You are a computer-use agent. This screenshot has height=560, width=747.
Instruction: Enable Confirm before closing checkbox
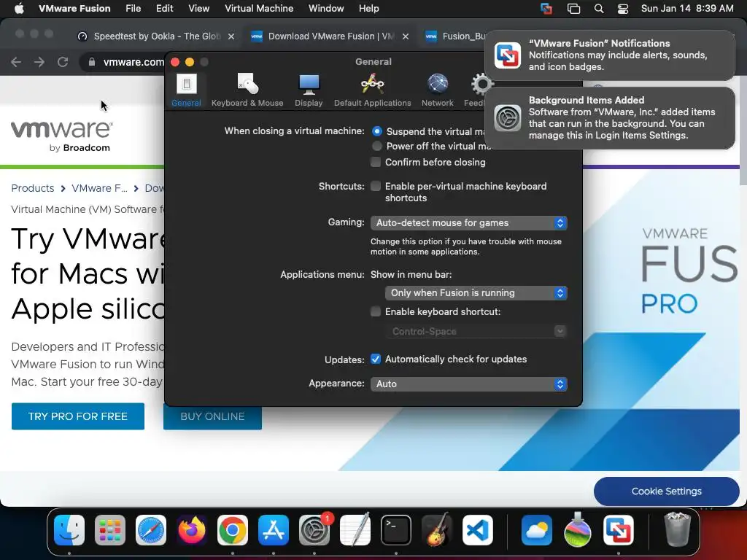(x=376, y=162)
